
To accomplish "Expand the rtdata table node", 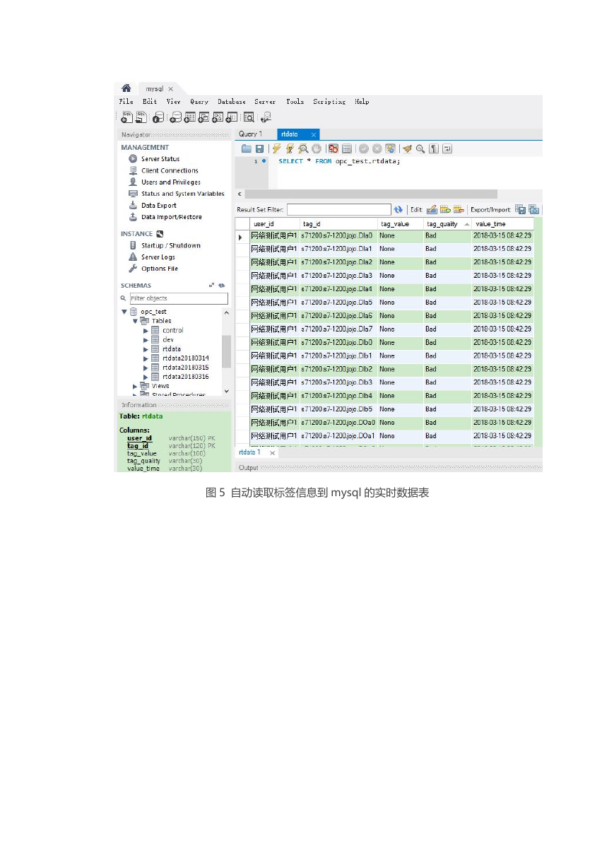I will (146, 348).
